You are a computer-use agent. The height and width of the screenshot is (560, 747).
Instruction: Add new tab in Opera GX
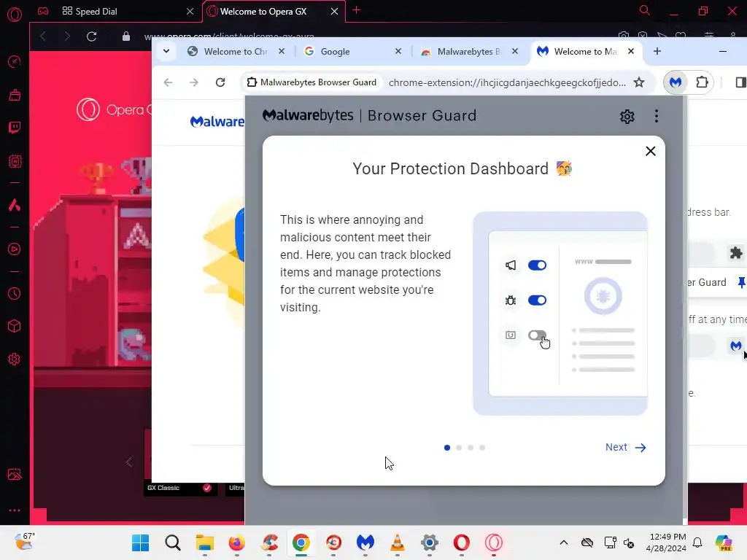click(356, 10)
